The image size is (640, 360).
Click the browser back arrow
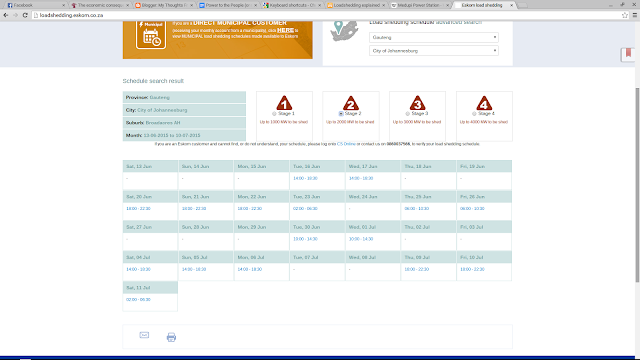(x=6, y=15)
